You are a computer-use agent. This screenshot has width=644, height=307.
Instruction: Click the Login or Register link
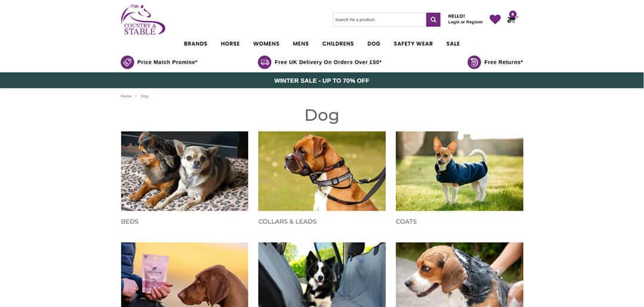[x=465, y=22]
